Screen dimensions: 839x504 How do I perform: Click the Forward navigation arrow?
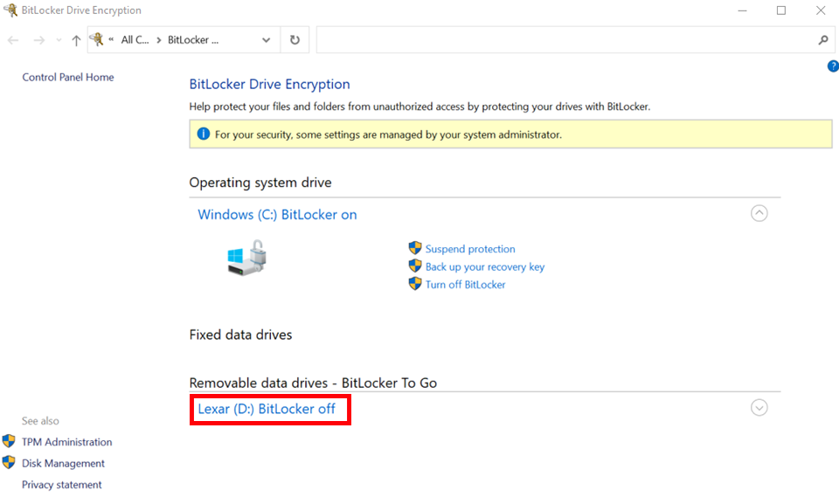[38, 40]
